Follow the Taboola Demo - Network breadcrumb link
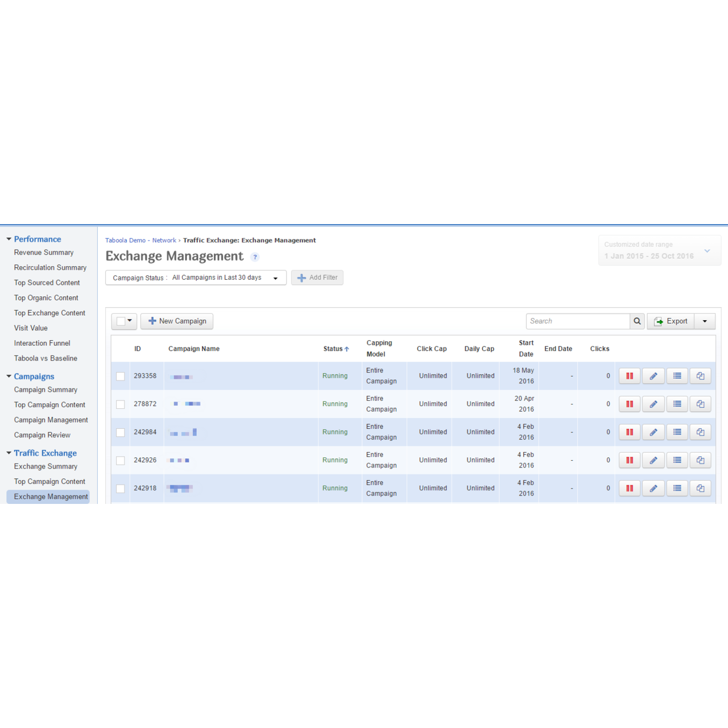The image size is (728, 728). point(140,240)
